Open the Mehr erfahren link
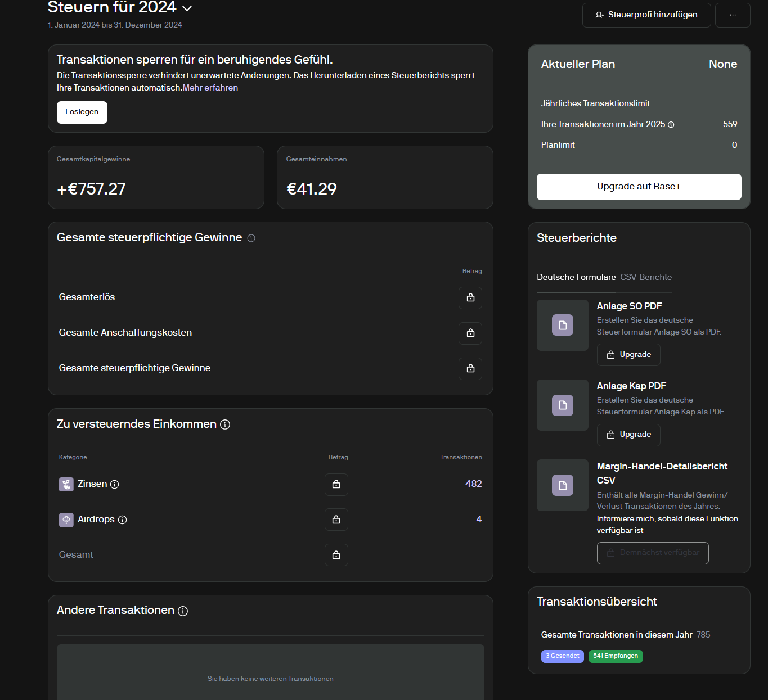The height and width of the screenshot is (700, 768). (x=210, y=88)
